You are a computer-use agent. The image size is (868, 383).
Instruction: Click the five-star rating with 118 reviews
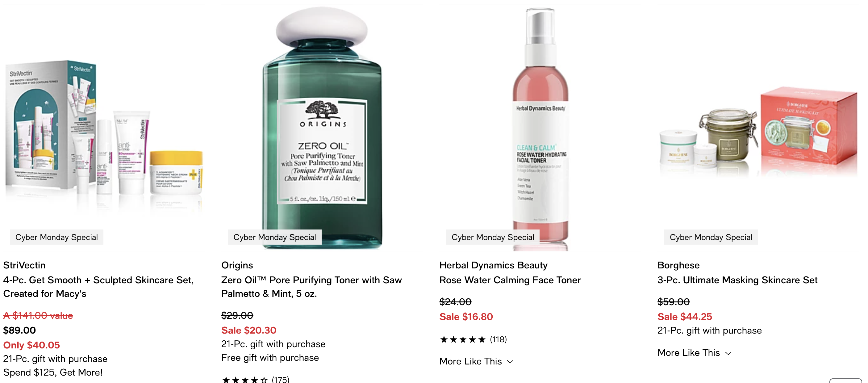(x=473, y=339)
